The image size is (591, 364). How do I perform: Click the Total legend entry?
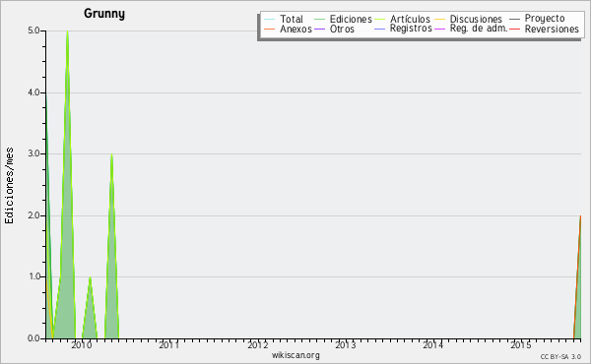point(284,19)
